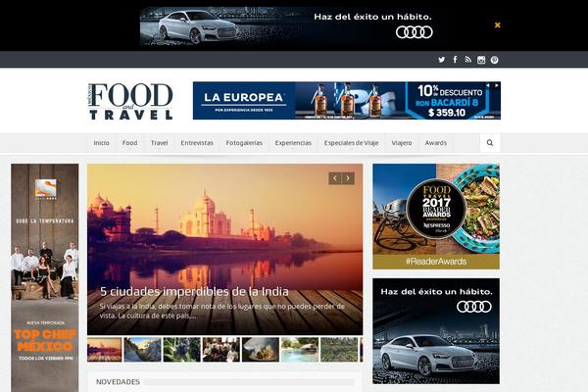The height and width of the screenshot is (392, 588).
Task: Select the grapes vineyard thumbnail
Action: [x=182, y=350]
